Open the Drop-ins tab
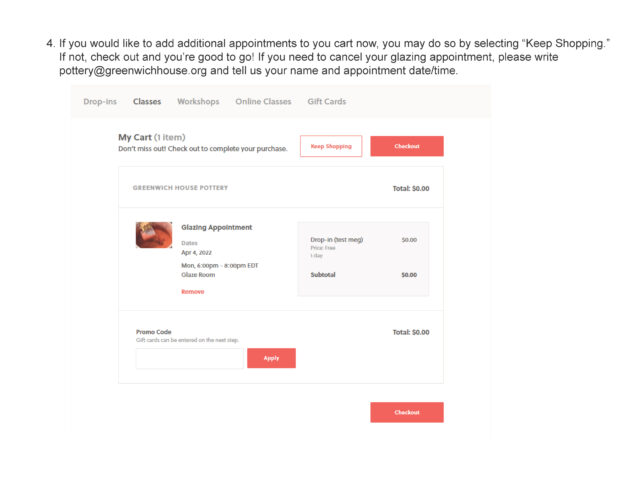Viewport: 640px width, 495px height. 100,102
